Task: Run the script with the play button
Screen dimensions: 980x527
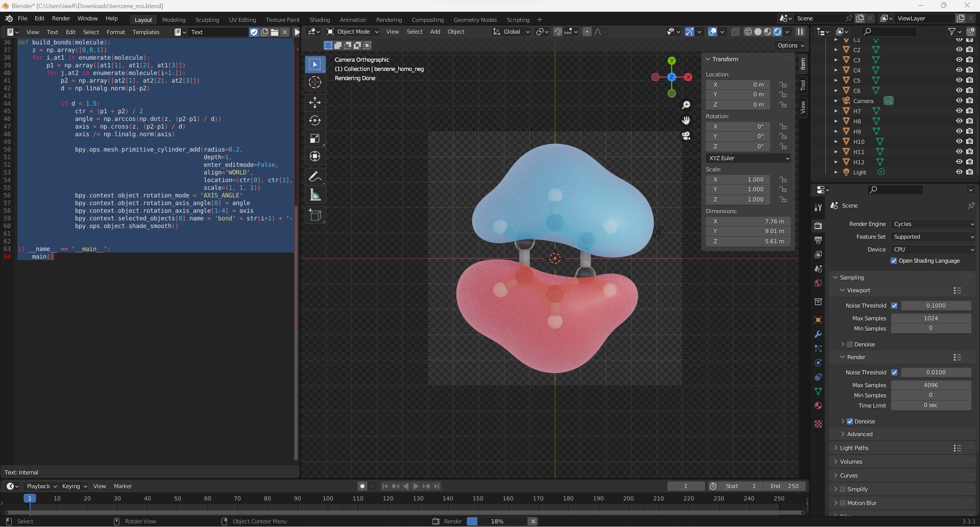Action: (297, 32)
